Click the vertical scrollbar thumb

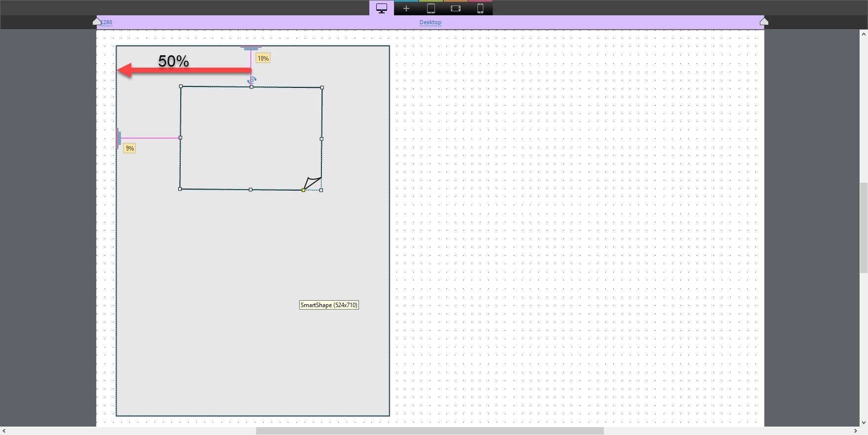click(x=864, y=228)
